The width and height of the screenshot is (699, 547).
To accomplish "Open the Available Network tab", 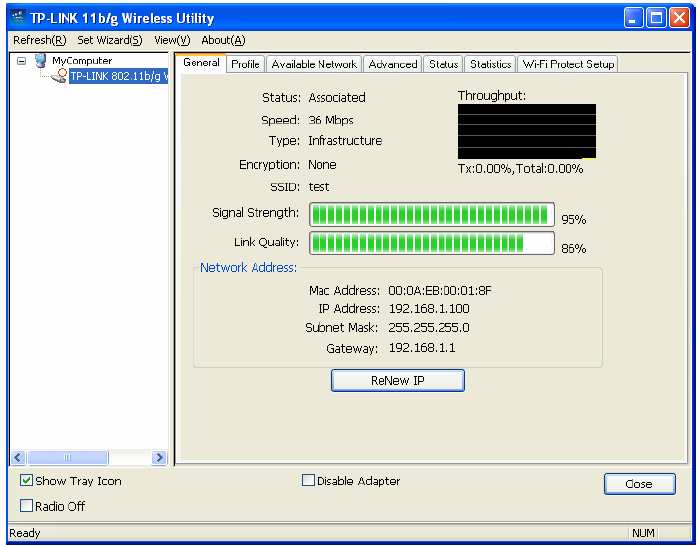I will point(314,64).
